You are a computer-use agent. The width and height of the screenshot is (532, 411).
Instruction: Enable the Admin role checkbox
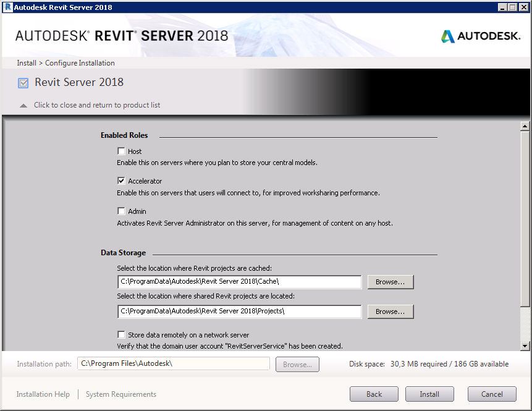tap(121, 211)
